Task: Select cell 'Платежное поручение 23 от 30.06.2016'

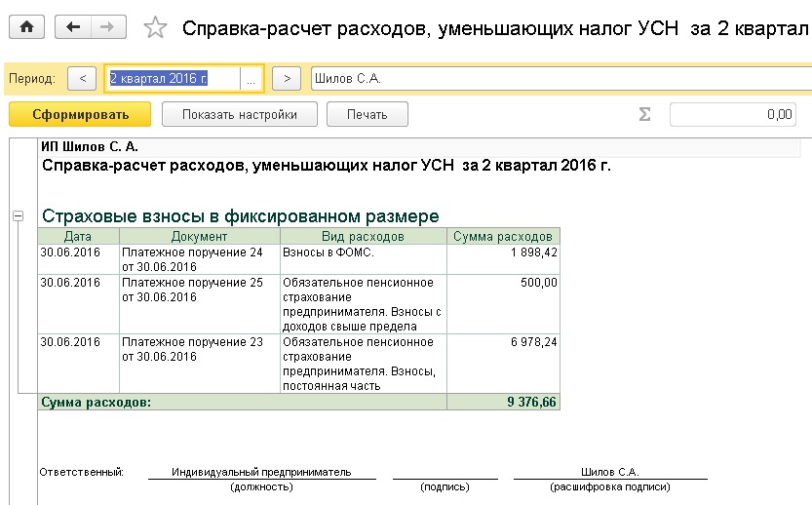Action: tap(200, 364)
